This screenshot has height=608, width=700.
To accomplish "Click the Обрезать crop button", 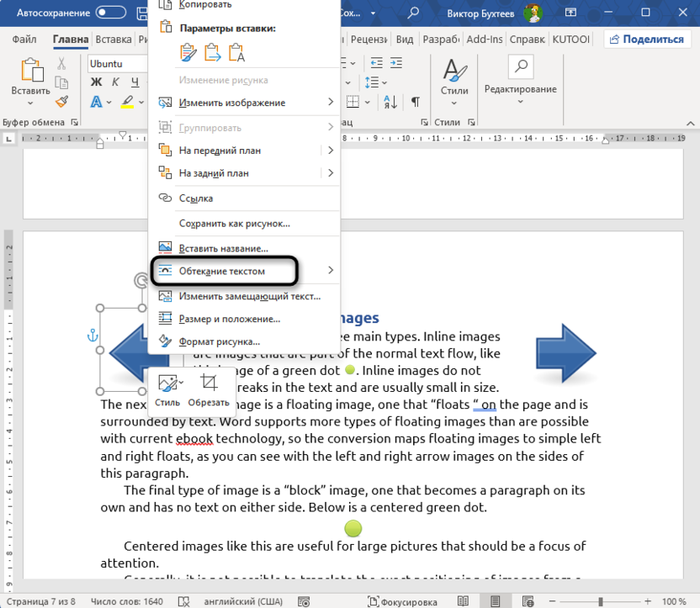I will point(209,390).
